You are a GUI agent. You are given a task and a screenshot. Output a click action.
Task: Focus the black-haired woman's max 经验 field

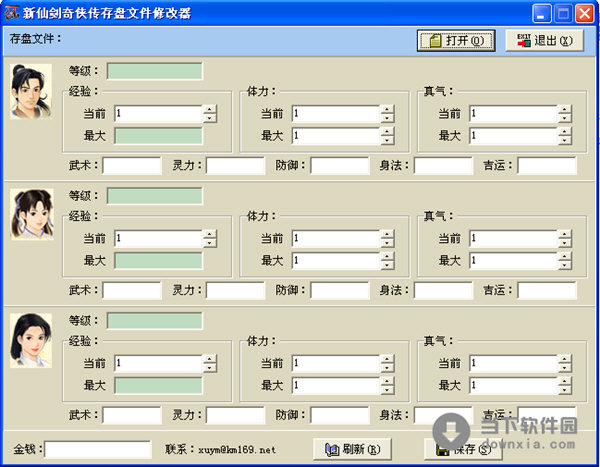[158, 385]
